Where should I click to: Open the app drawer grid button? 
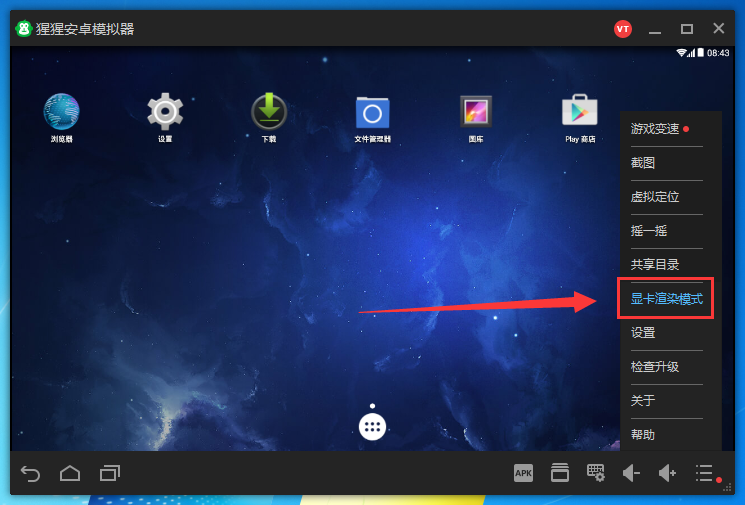tap(372, 427)
